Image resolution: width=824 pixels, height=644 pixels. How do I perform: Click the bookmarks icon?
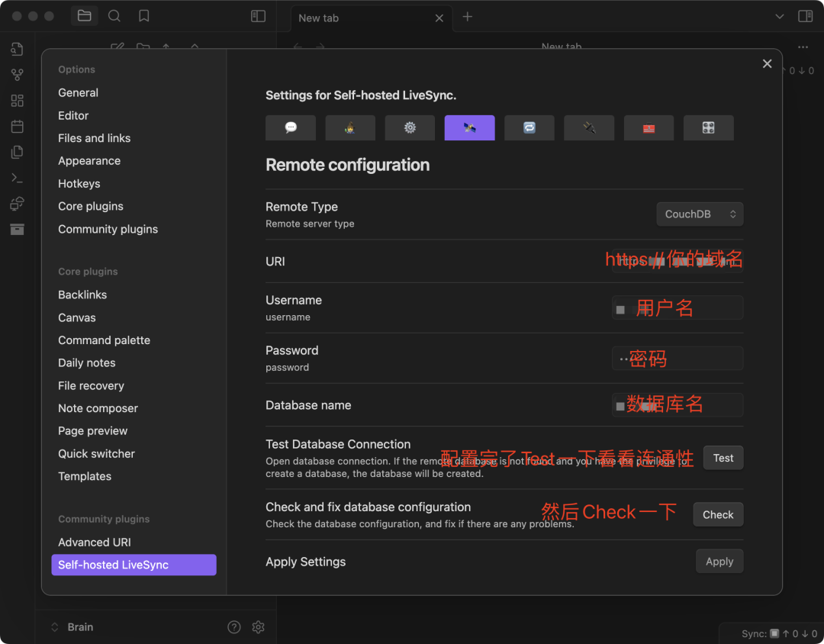pos(144,16)
